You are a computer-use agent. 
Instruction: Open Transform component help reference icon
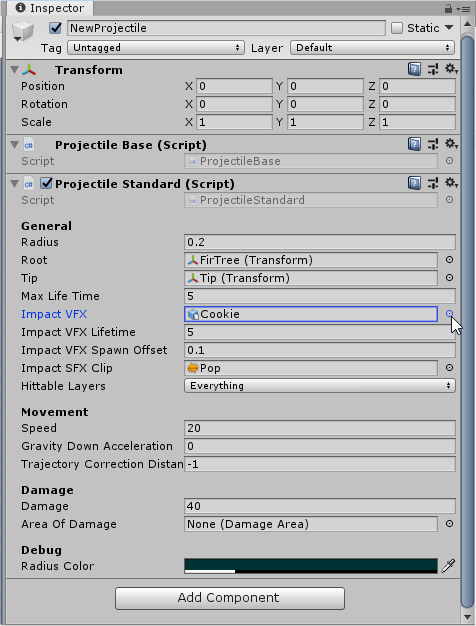[x=414, y=69]
